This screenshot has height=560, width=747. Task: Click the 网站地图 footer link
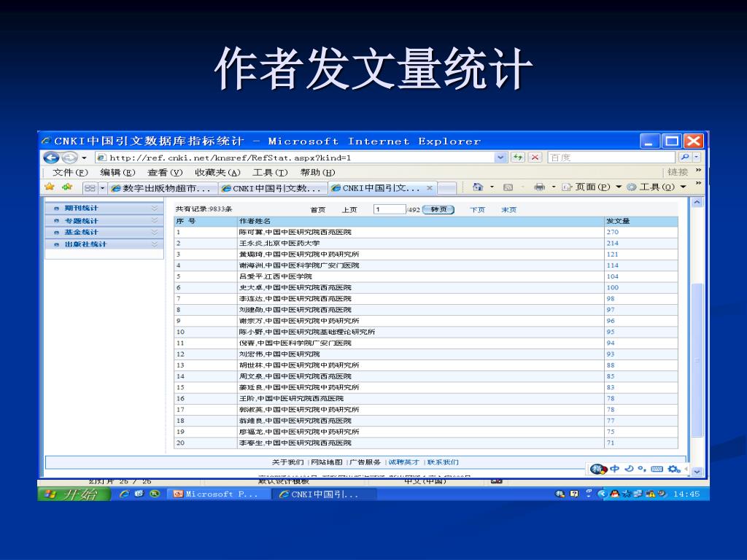tap(327, 462)
